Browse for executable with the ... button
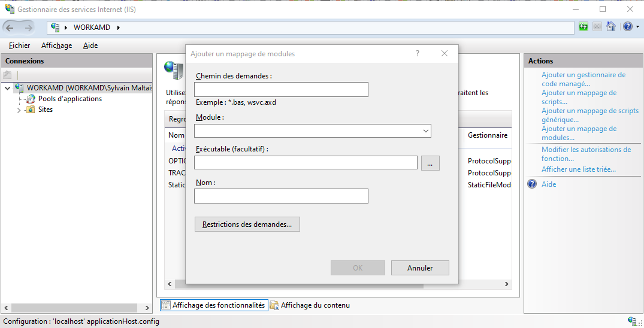The width and height of the screenshot is (644, 328). [430, 163]
